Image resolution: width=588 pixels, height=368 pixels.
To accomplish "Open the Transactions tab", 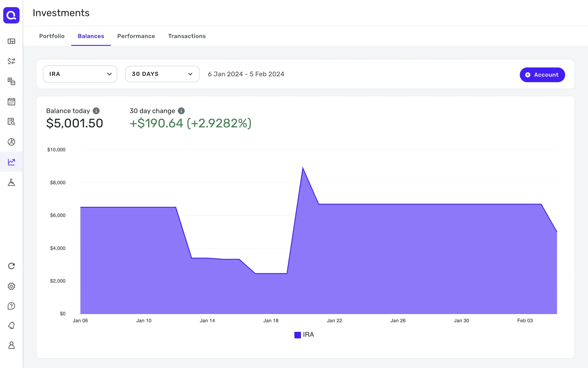I will point(187,36).
